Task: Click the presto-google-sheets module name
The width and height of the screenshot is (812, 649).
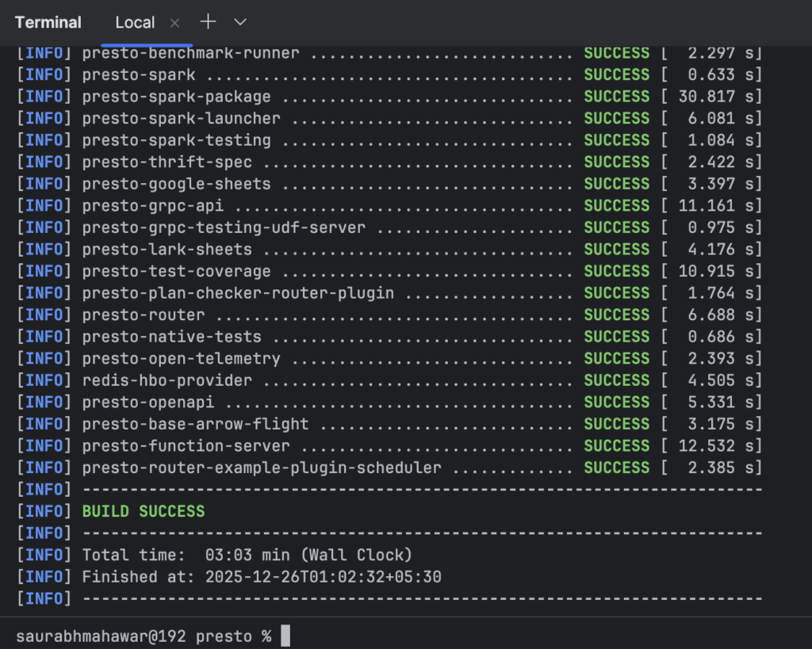Action: (176, 184)
